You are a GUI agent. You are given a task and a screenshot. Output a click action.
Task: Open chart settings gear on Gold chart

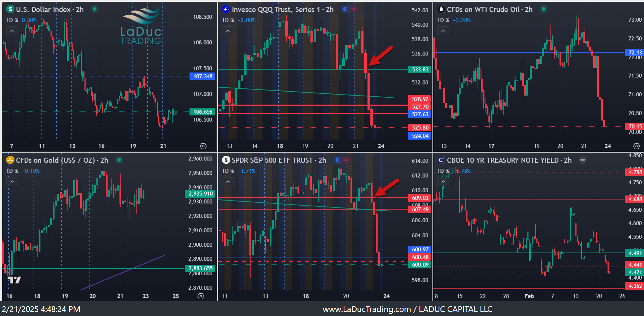tap(201, 296)
